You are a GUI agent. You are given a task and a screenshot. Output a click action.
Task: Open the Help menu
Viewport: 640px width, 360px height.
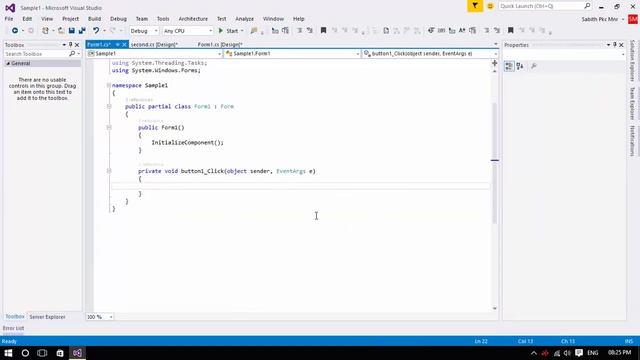298,19
